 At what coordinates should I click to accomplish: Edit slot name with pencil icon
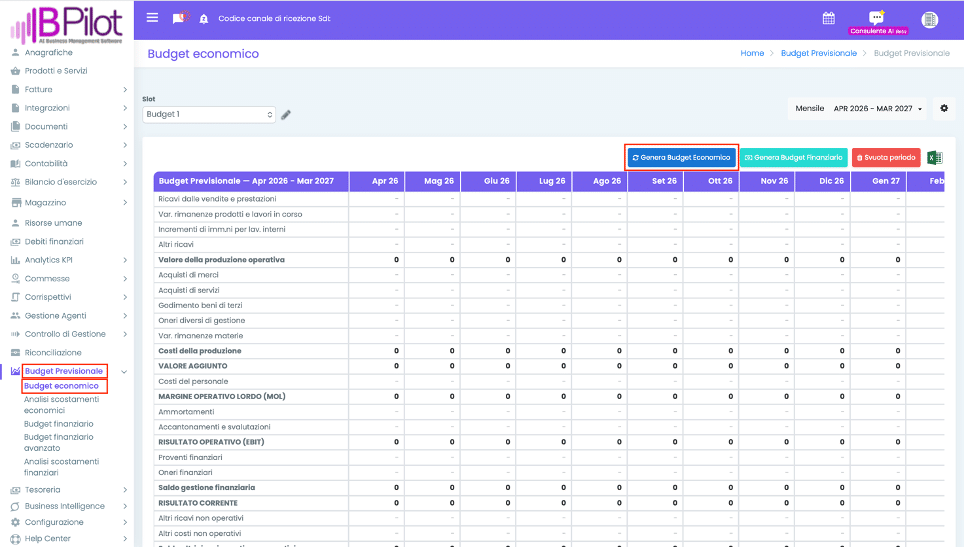click(x=286, y=115)
